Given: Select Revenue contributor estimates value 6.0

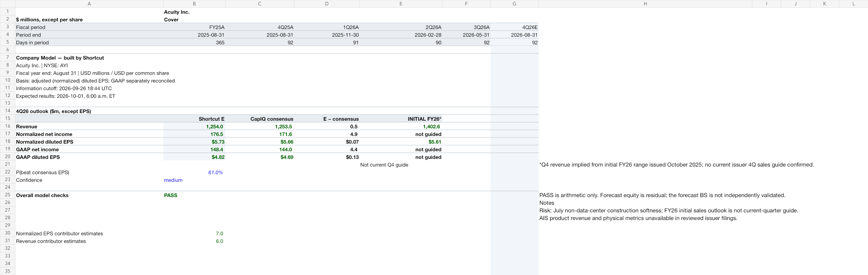Looking at the screenshot, I should [x=194, y=241].
